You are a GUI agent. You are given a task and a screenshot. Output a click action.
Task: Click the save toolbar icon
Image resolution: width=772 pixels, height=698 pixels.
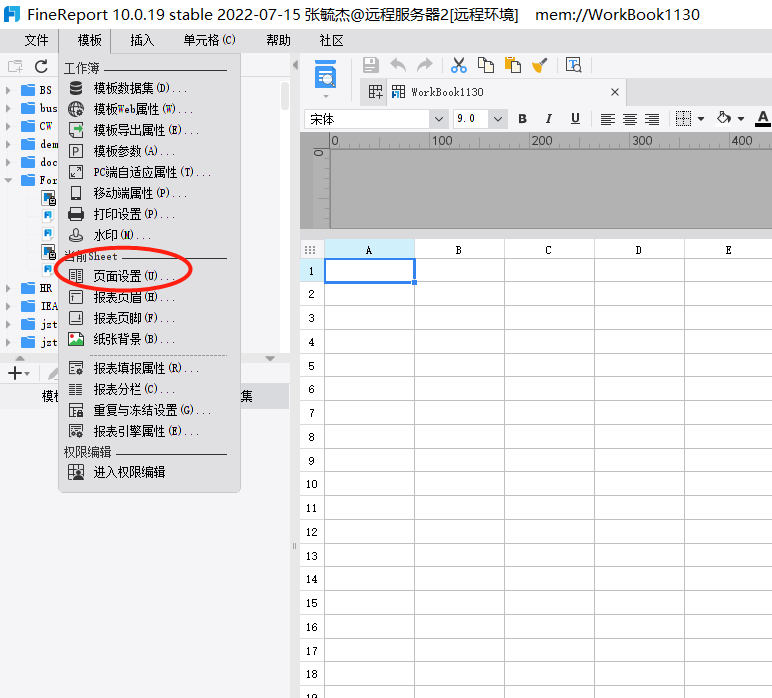coord(371,65)
